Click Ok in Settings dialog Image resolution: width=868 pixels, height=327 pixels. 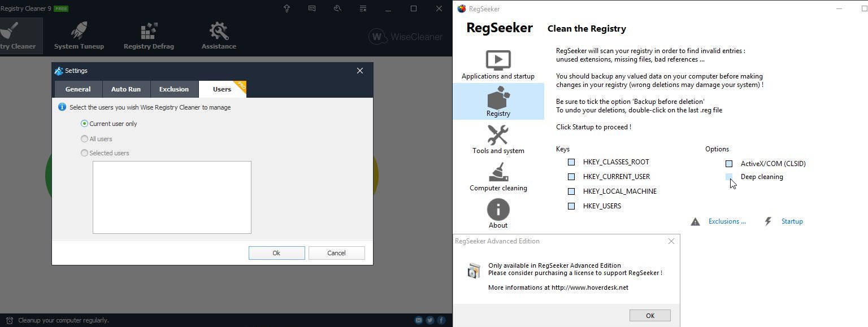(276, 253)
